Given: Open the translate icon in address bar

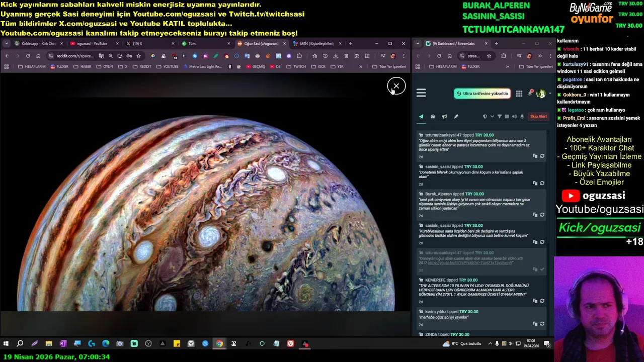Looking at the screenshot, I should coord(101,56).
